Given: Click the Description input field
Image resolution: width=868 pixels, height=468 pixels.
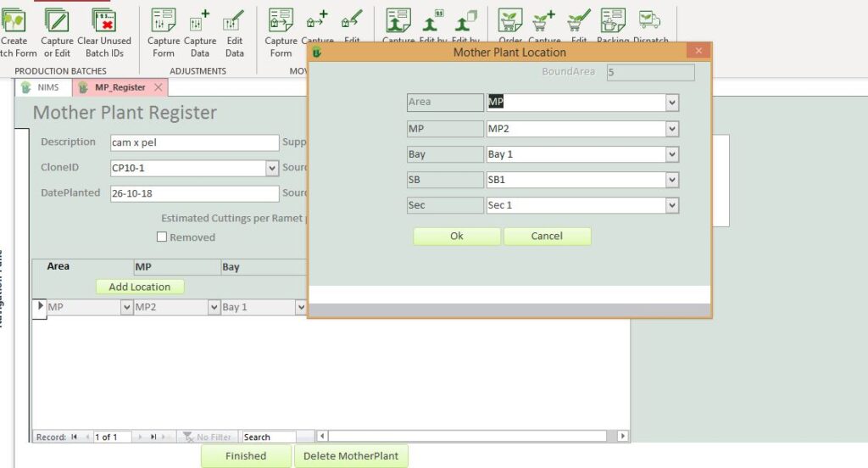Looking at the screenshot, I should [x=194, y=143].
